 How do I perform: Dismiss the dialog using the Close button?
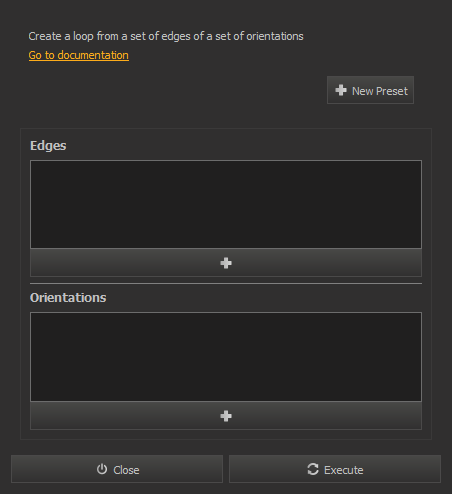(x=117, y=469)
